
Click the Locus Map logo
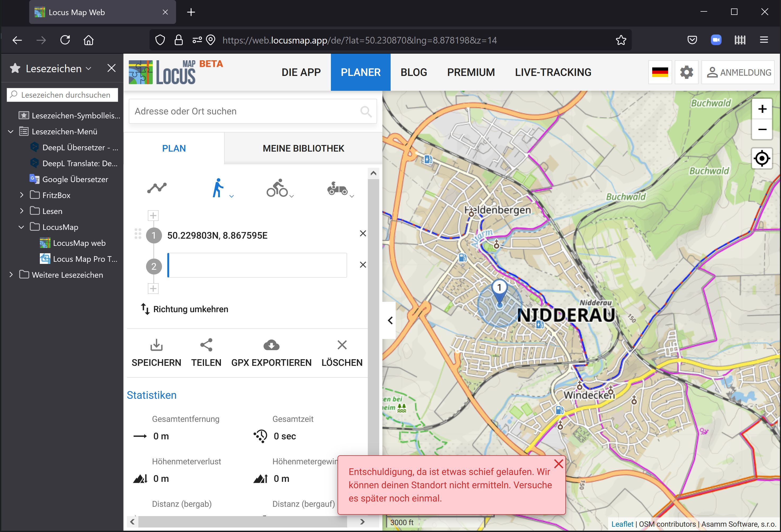pyautogui.click(x=176, y=72)
